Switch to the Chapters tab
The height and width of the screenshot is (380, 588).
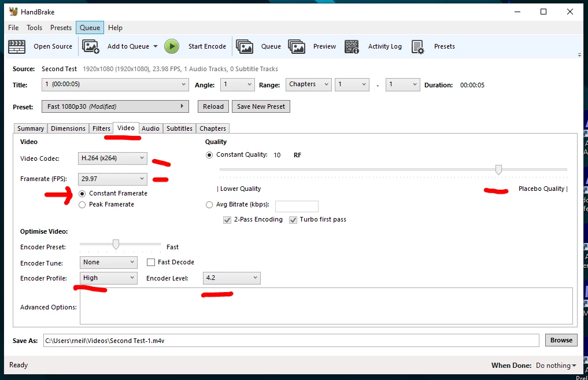(213, 128)
